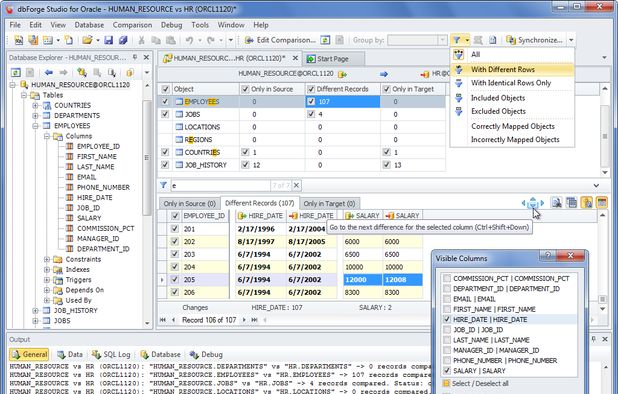Click the Copy icon in toolbar
This screenshot has width=618, height=394.
156,40
